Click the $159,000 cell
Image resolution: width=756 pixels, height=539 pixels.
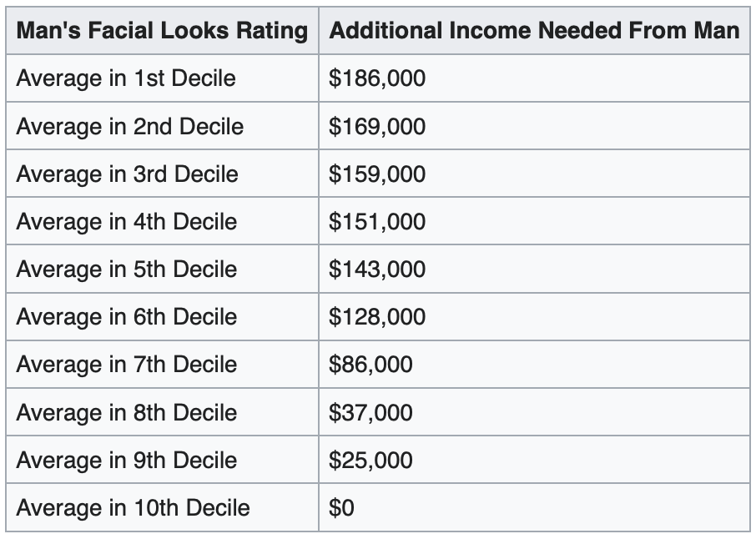(x=377, y=174)
